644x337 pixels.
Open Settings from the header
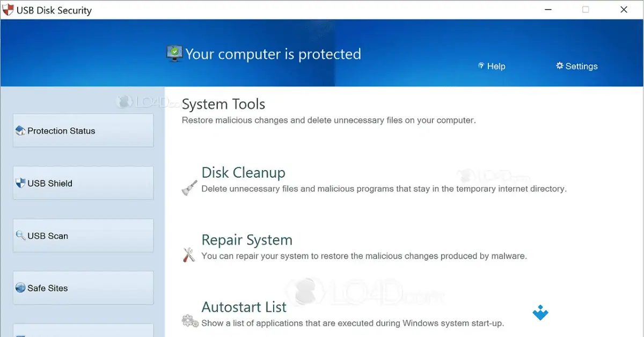577,66
